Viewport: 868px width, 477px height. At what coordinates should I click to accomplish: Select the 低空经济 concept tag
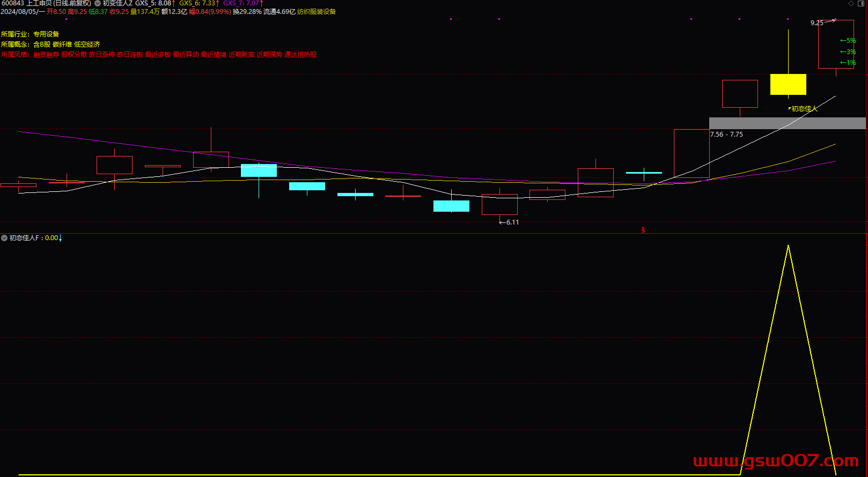pyautogui.click(x=87, y=44)
